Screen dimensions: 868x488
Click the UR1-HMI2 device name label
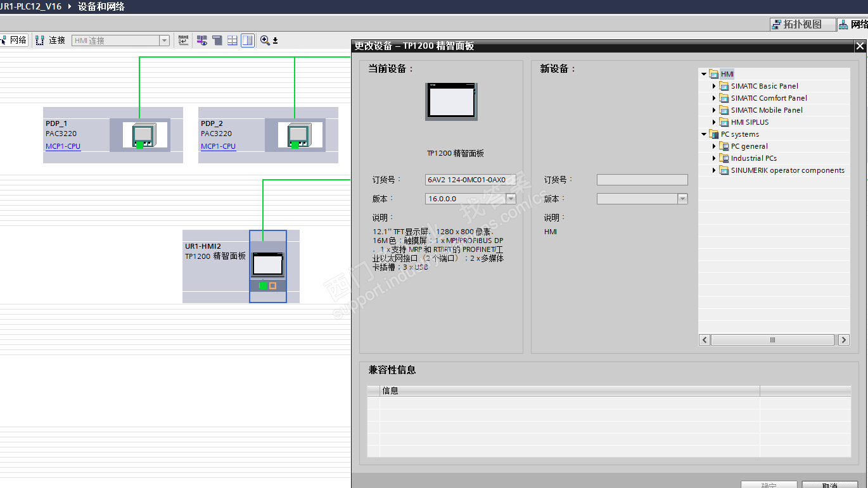(x=203, y=246)
